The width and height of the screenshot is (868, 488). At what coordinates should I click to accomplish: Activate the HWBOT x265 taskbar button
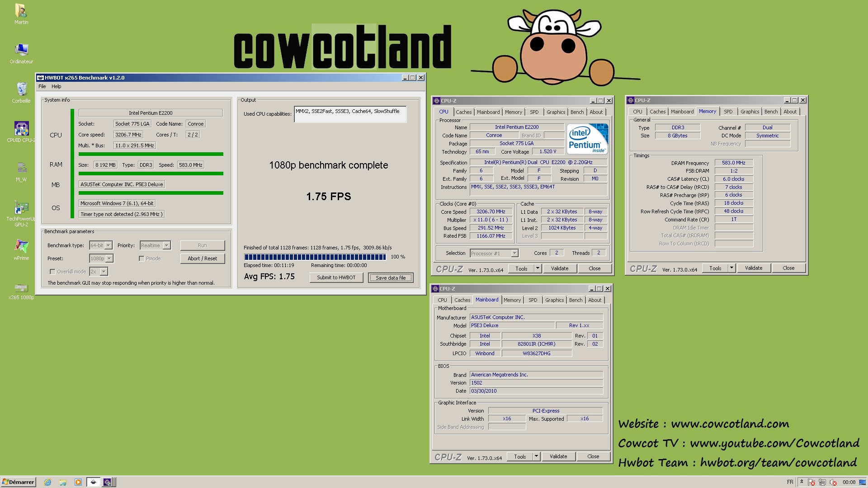93,482
